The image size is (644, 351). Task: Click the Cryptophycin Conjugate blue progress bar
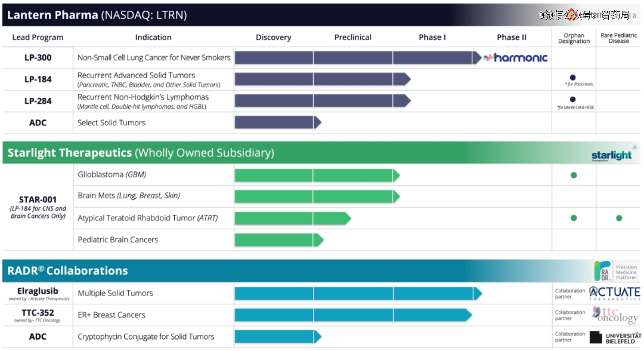(x=278, y=337)
